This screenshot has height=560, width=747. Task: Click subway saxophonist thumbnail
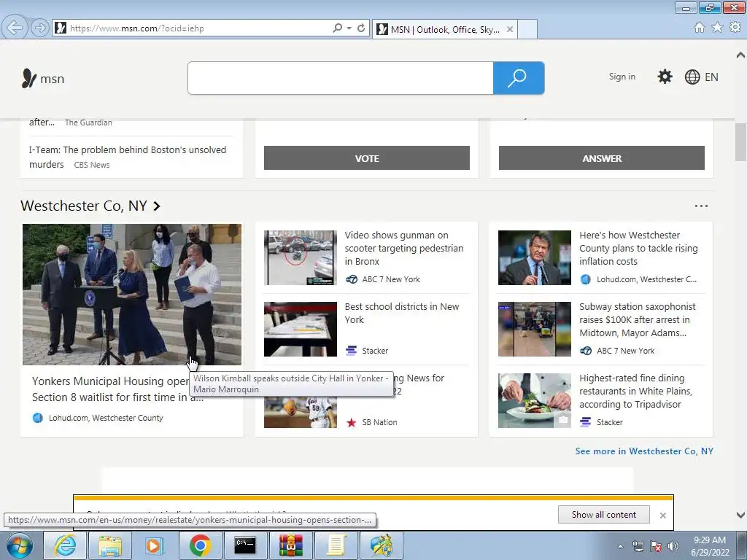coord(535,329)
